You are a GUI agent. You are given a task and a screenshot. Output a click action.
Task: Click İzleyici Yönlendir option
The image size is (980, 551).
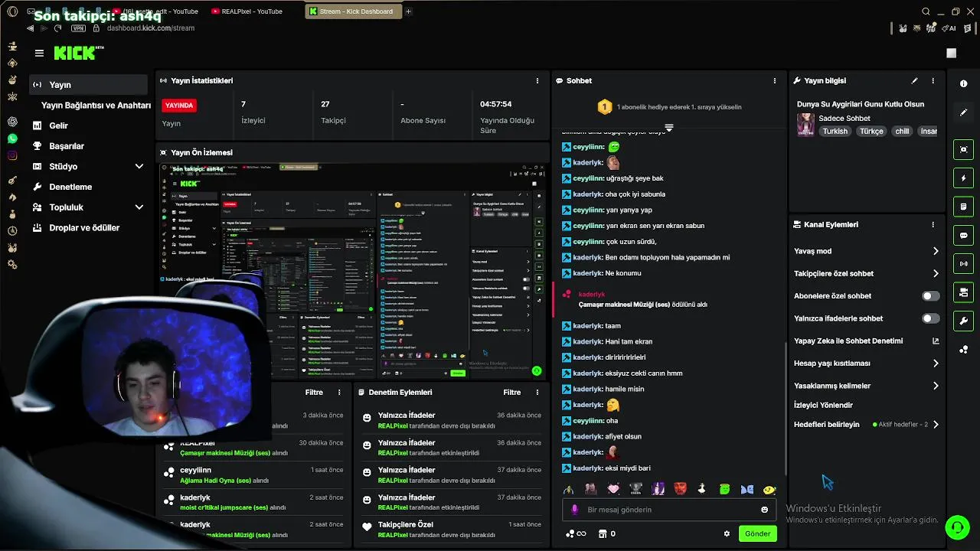(823, 405)
